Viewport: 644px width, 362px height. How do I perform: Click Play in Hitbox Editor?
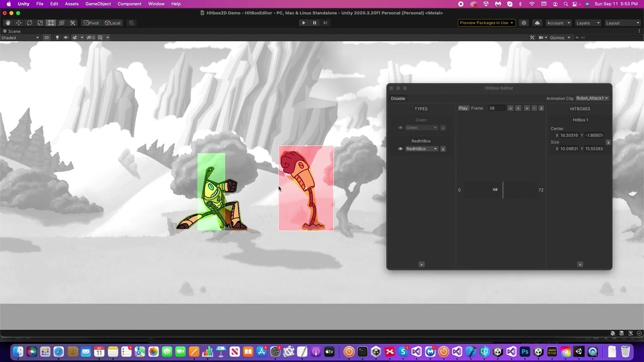(463, 108)
